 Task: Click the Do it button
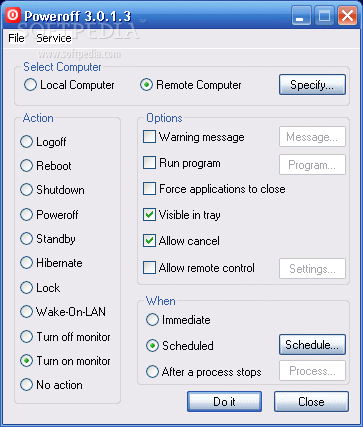point(224,402)
